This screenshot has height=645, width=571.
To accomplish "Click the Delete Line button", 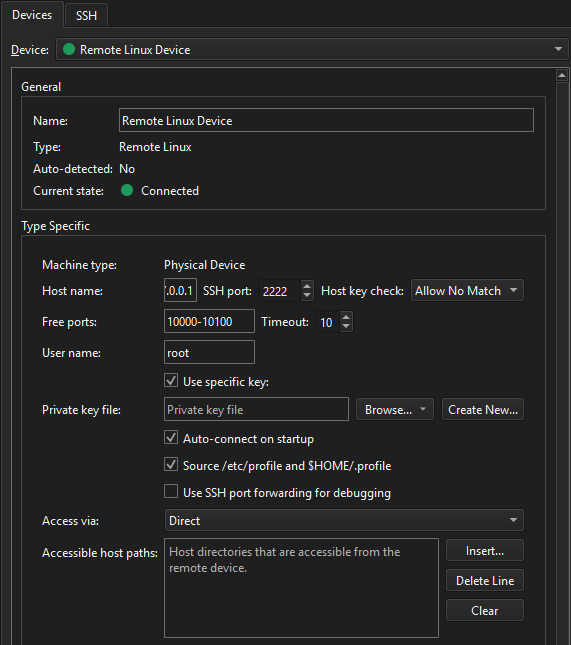I will click(485, 580).
